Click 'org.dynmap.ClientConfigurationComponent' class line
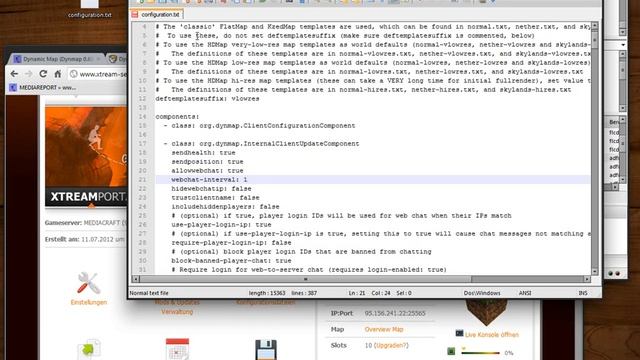This screenshot has width=640, height=360. click(259, 126)
